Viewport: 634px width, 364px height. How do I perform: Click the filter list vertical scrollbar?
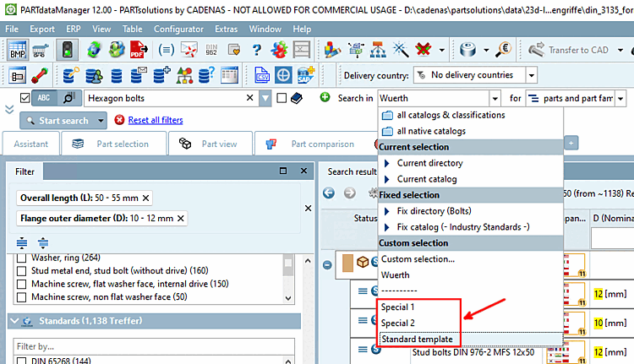tap(288, 280)
